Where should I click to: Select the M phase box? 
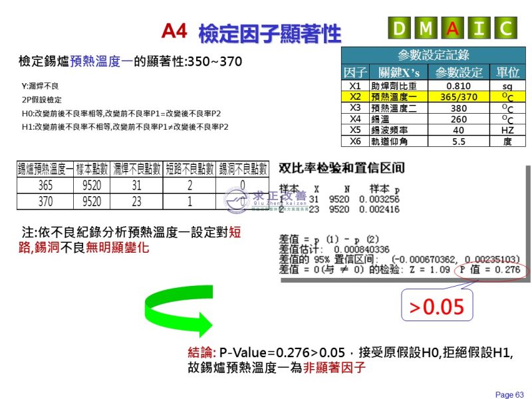pos(426,29)
